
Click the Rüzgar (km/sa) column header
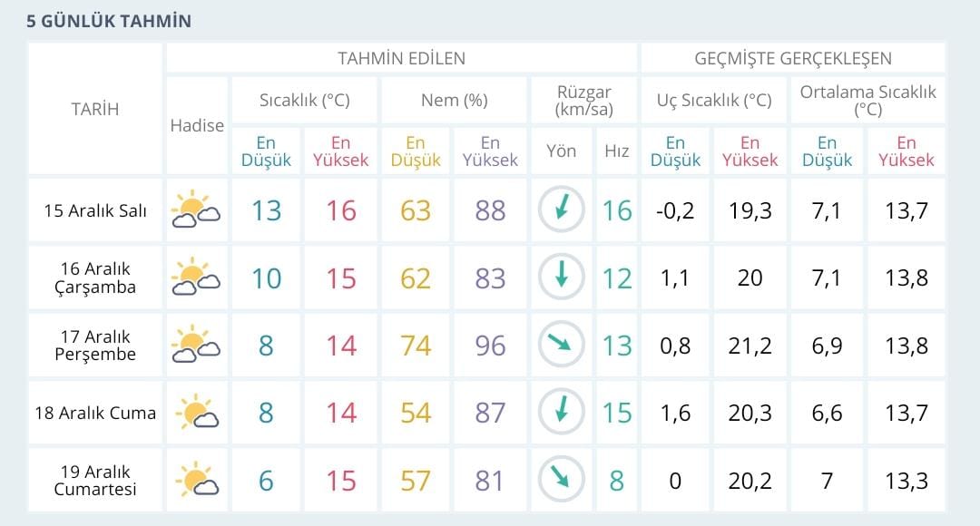[583, 101]
